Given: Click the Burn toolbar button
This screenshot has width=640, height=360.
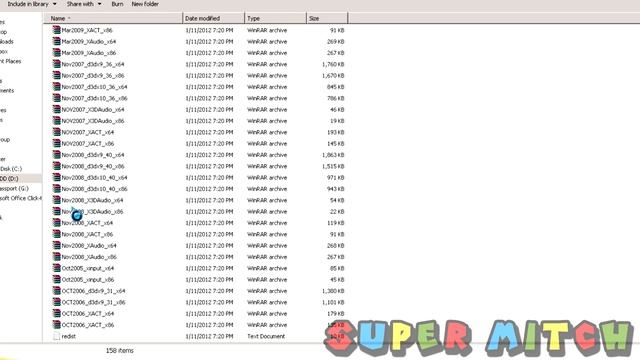Looking at the screenshot, I should pyautogui.click(x=117, y=4).
